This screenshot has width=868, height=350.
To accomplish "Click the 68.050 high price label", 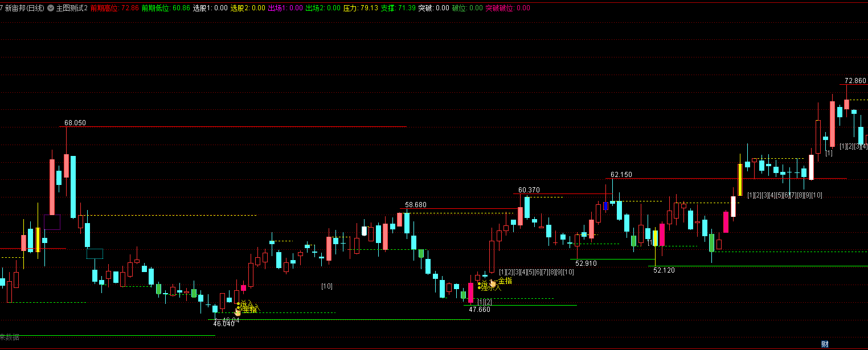I will pyautogui.click(x=75, y=123).
